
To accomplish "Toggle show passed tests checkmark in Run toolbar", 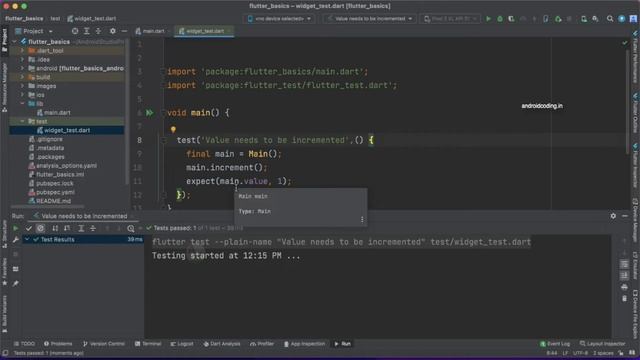I will (28, 228).
